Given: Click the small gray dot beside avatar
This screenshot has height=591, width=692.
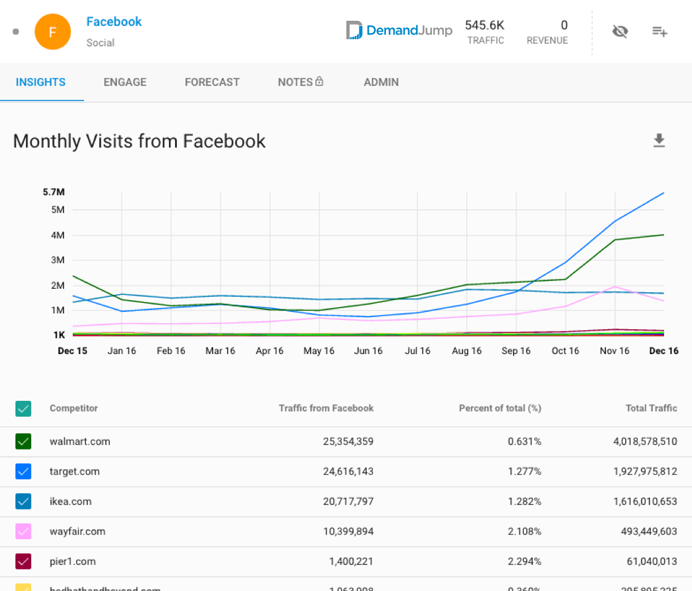Looking at the screenshot, I should click(16, 32).
